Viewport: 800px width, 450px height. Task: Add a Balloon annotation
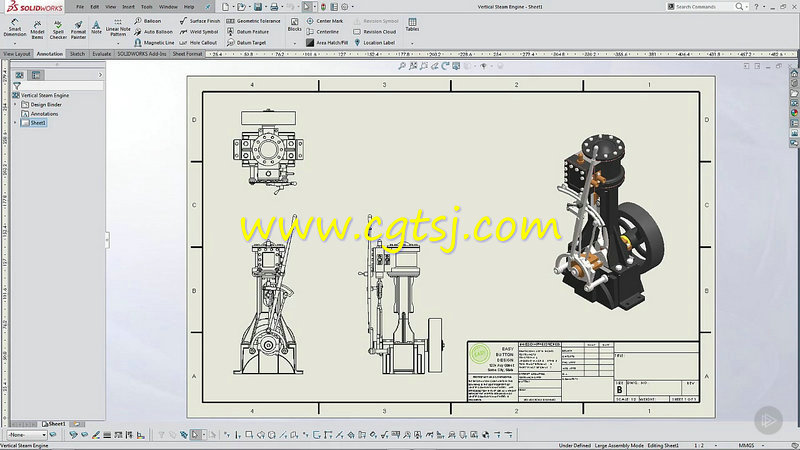pyautogui.click(x=147, y=21)
